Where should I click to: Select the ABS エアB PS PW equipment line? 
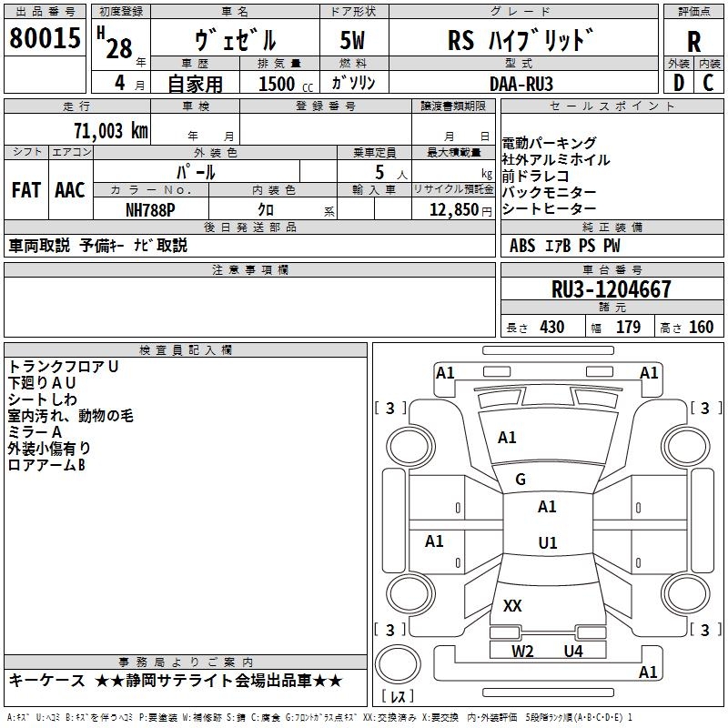point(564,246)
